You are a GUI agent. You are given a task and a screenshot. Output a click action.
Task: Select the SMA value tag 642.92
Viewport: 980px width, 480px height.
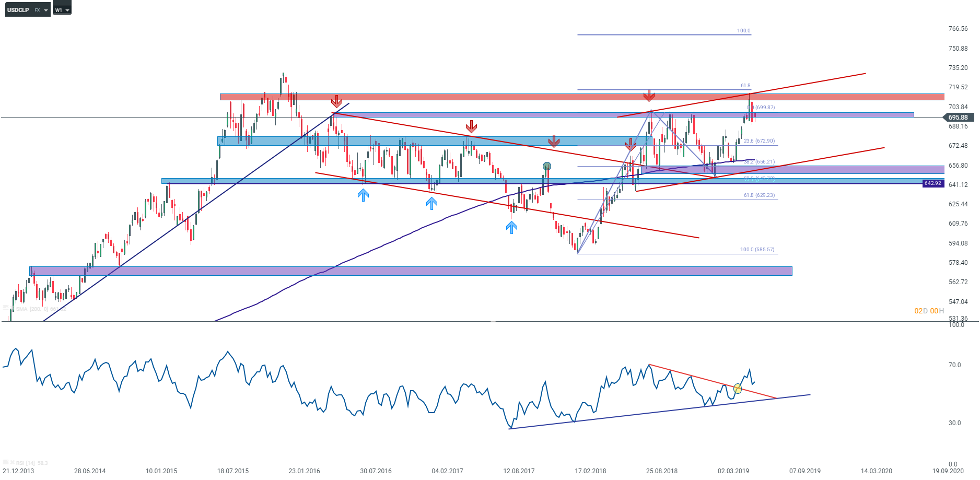[933, 183]
